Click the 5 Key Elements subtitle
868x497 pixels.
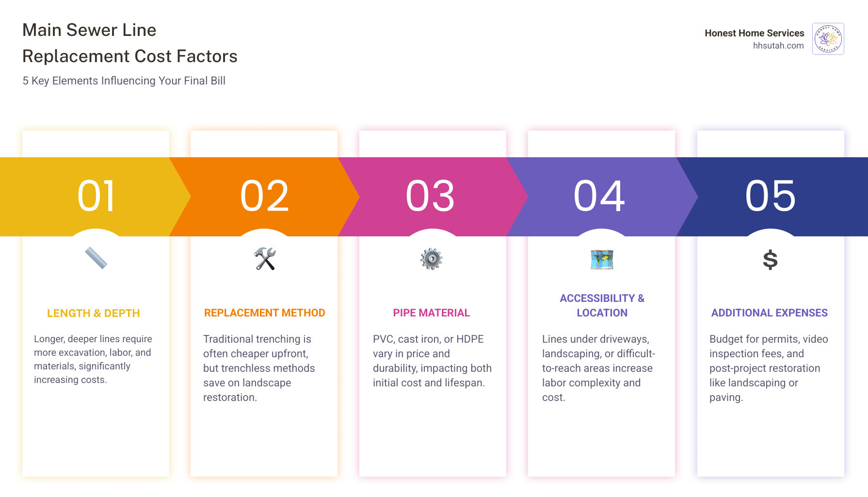coord(124,81)
